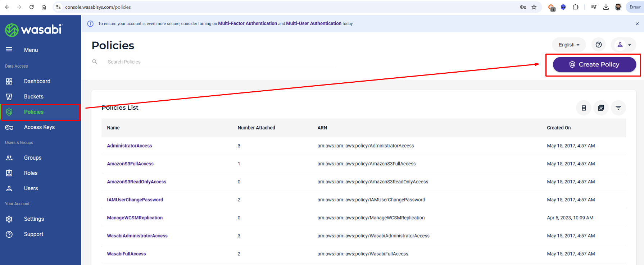This screenshot has height=265, width=644.
Task: Open the Users page in sidebar
Action: [31, 188]
